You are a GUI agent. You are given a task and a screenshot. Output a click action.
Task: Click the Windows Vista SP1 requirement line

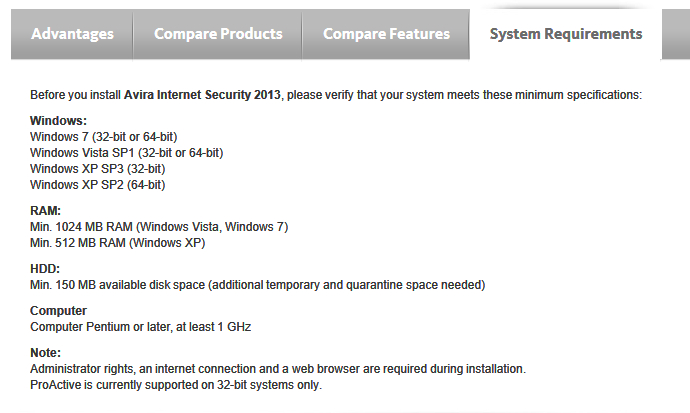[x=126, y=153]
